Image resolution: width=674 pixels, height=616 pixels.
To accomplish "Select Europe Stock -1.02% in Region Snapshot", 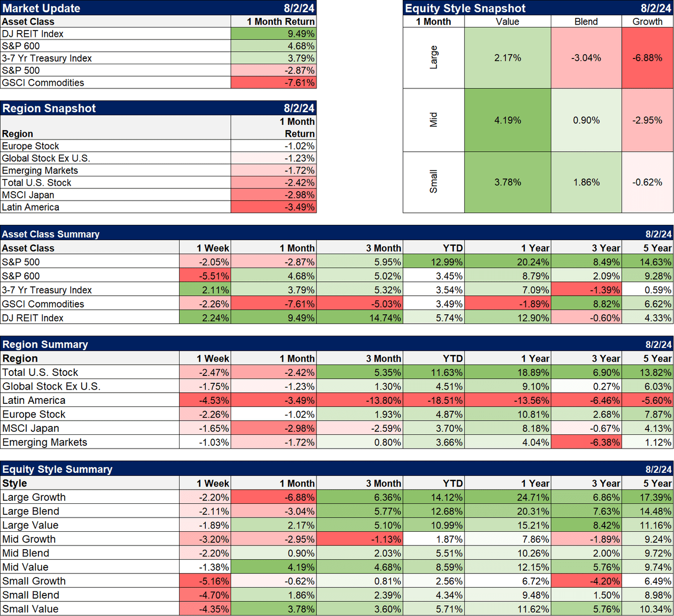I will pos(273,146).
